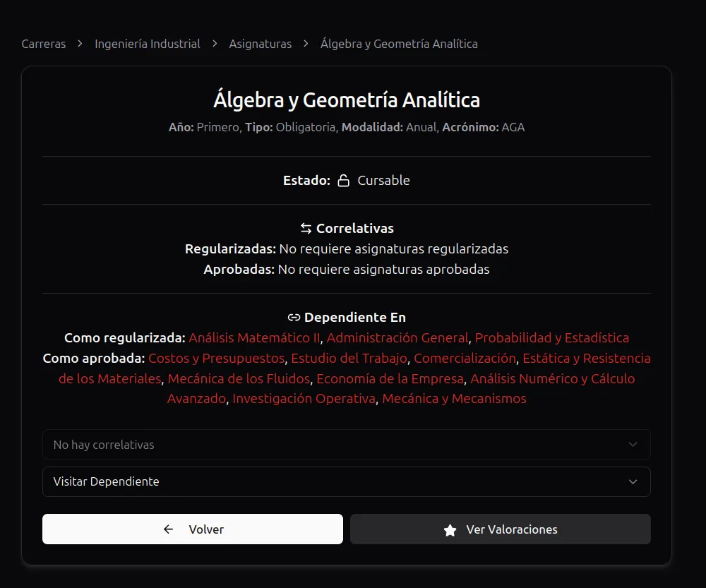Expand the No hay correlativas dropdown
Image resolution: width=706 pixels, height=588 pixels.
(346, 445)
